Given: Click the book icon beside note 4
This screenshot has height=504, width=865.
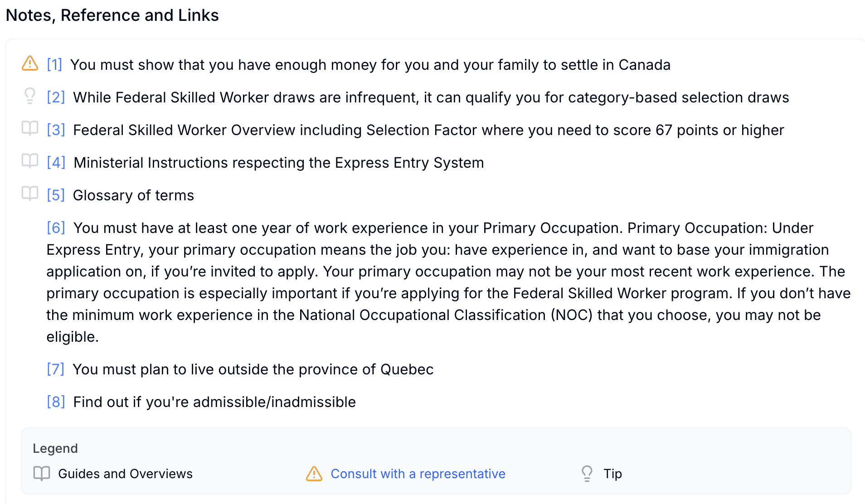Looking at the screenshot, I should 30,161.
